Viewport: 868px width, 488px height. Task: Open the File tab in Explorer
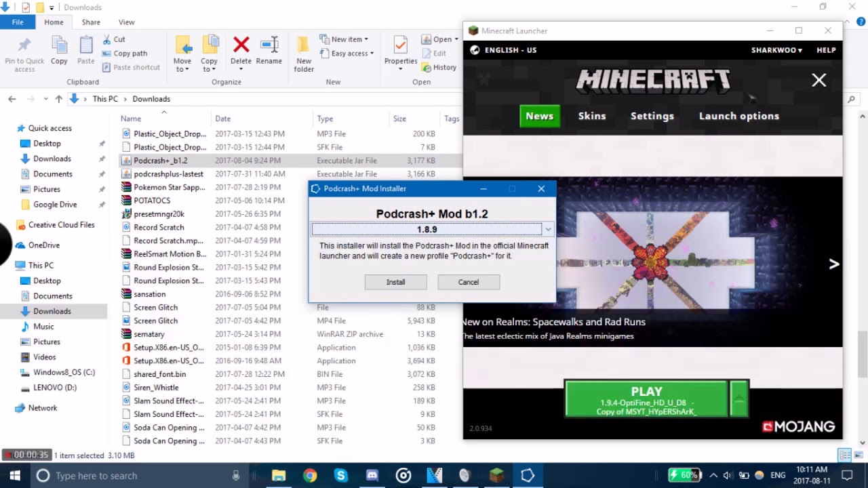point(18,22)
